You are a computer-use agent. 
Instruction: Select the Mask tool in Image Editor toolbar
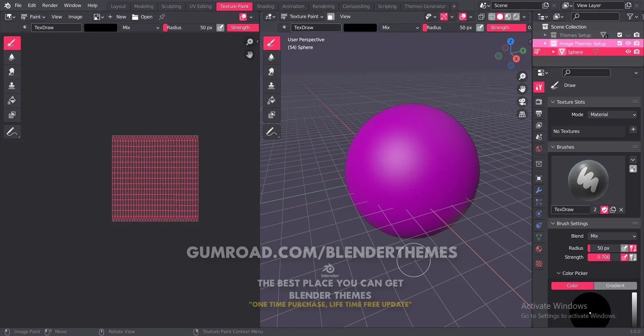pos(12,115)
